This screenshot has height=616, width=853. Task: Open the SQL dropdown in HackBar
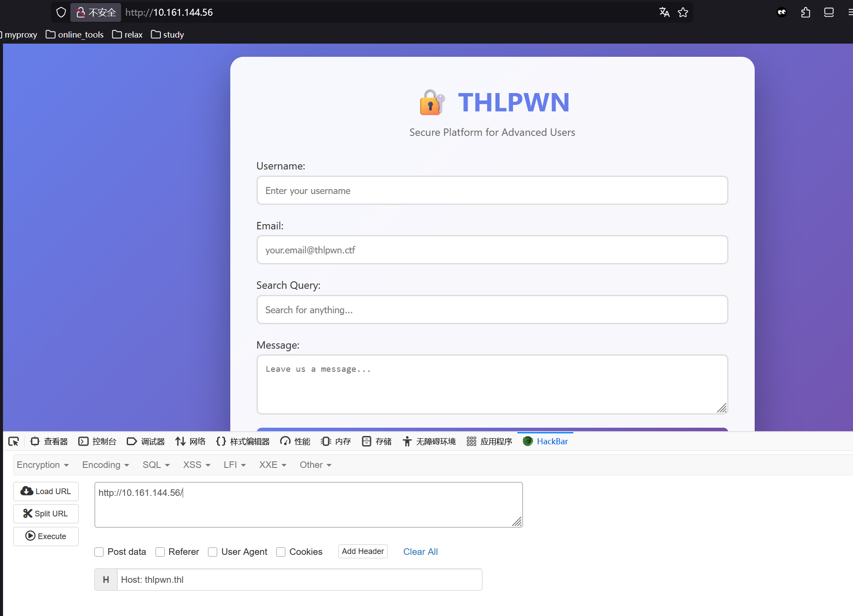coord(156,465)
